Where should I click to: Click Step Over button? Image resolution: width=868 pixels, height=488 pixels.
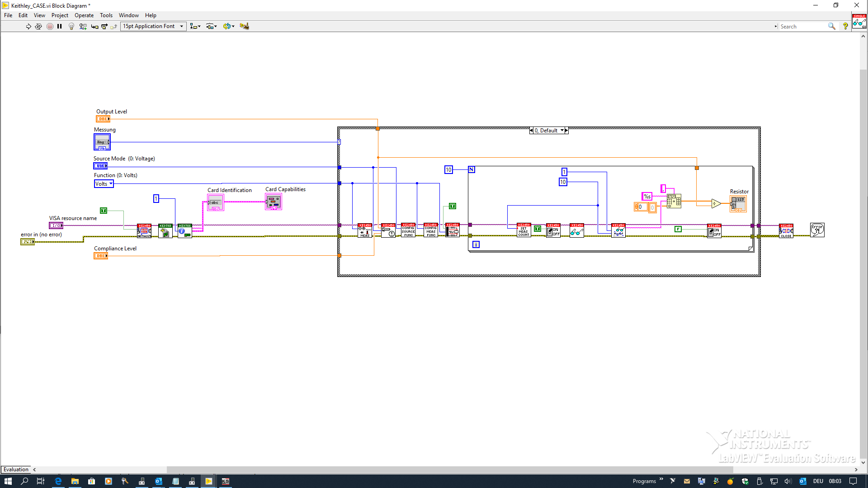tap(104, 26)
